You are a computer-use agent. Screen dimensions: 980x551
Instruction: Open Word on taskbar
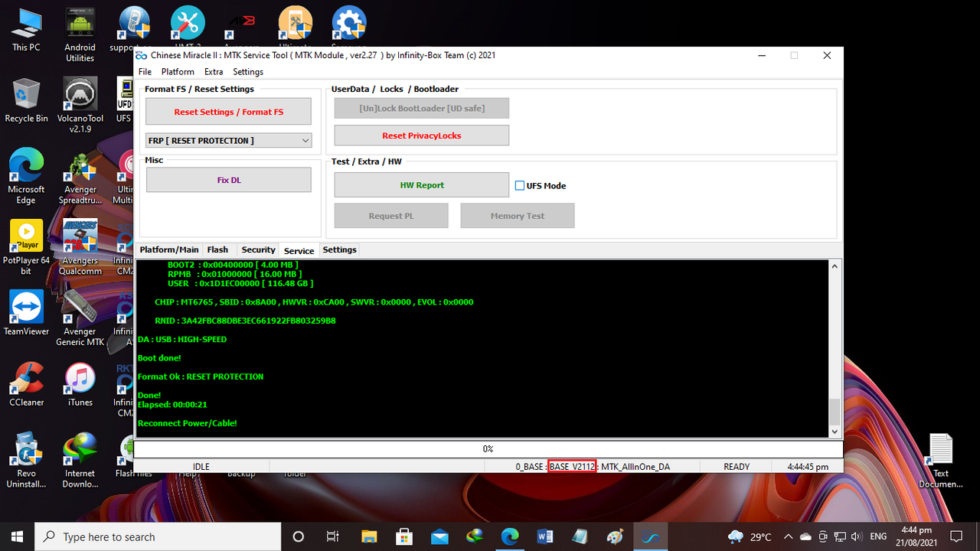(545, 536)
